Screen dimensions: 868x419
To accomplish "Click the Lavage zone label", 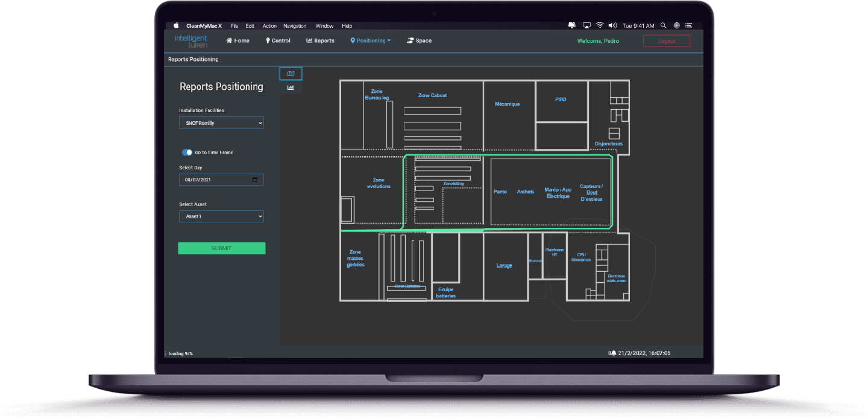I will click(x=504, y=266).
